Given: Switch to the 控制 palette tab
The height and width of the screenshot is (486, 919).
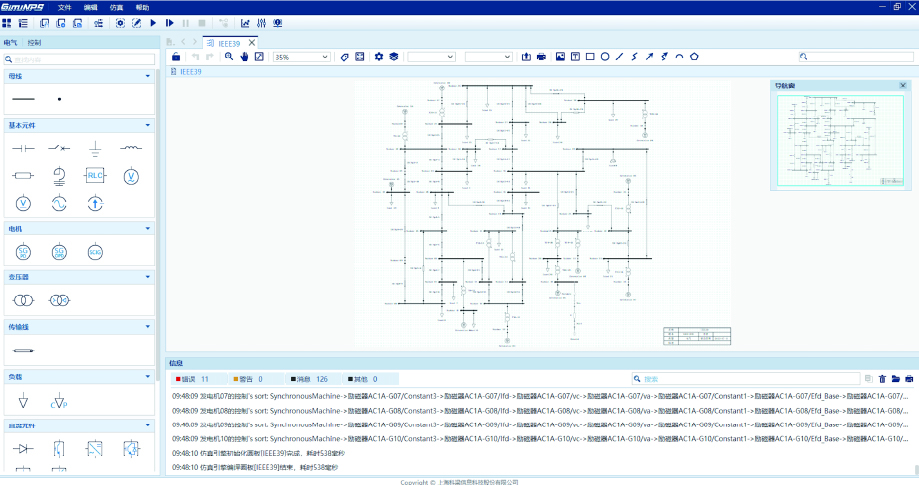Looking at the screenshot, I should [35, 43].
